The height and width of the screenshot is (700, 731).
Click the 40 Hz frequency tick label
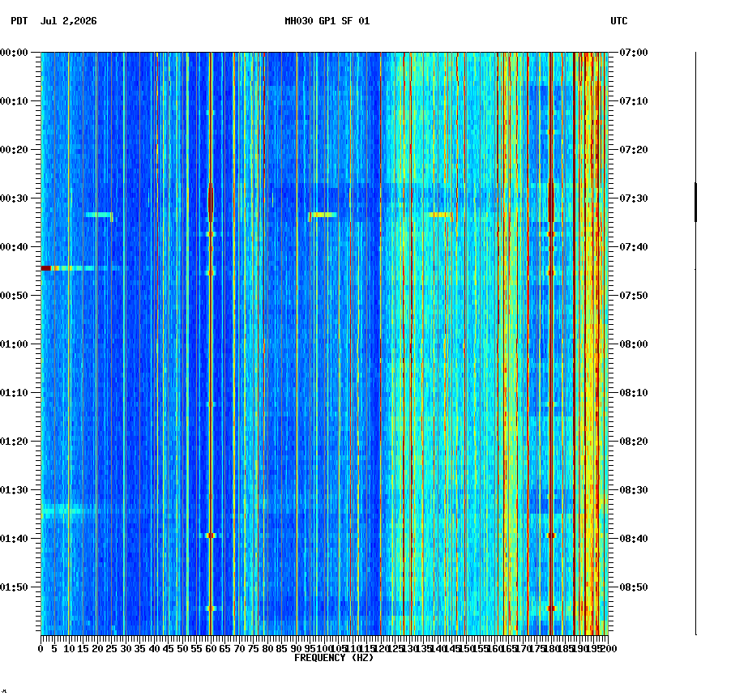[154, 649]
